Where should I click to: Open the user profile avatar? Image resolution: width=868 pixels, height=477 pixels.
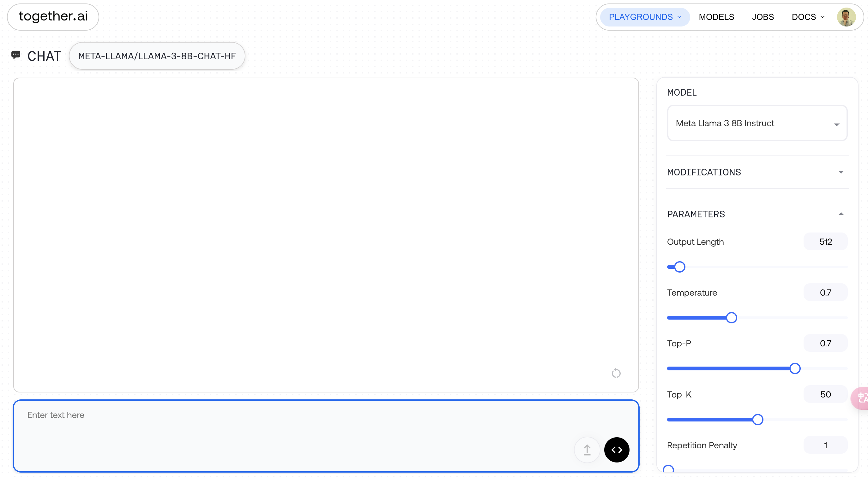click(x=846, y=17)
